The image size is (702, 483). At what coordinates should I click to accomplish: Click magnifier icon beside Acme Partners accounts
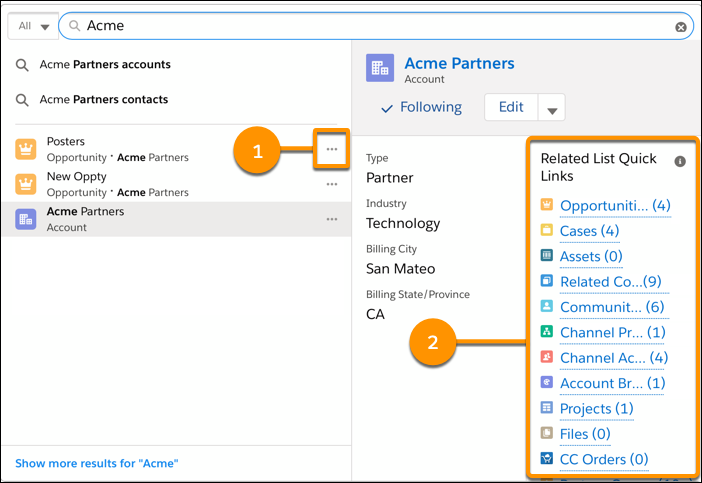pyautogui.click(x=22, y=65)
